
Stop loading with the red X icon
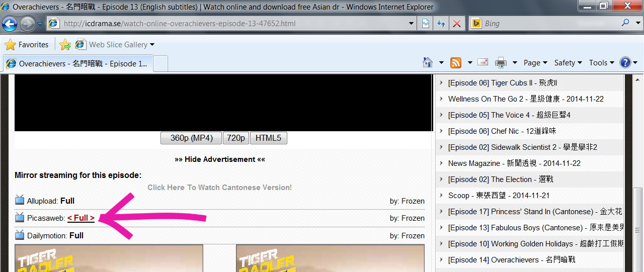click(x=456, y=24)
